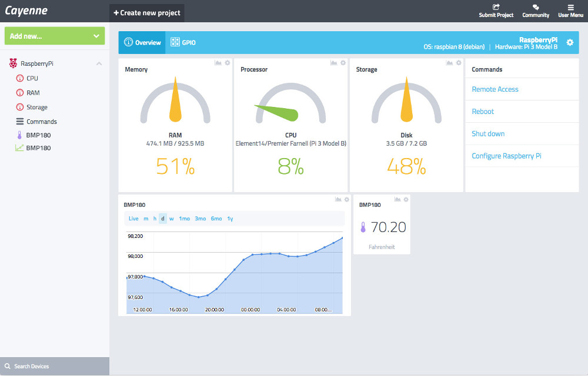Open the BMP180 chart widget settings gear
This screenshot has height=376, width=588.
pyautogui.click(x=346, y=199)
